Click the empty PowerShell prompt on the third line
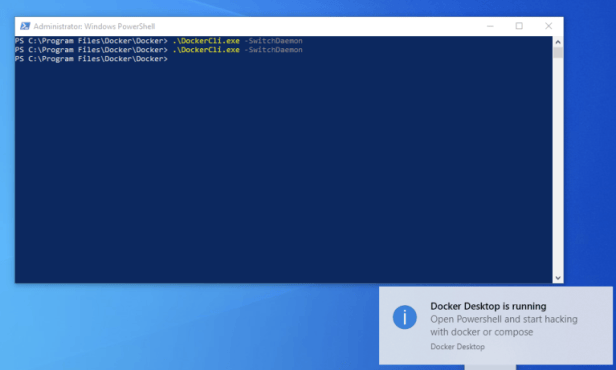 [x=92, y=59]
